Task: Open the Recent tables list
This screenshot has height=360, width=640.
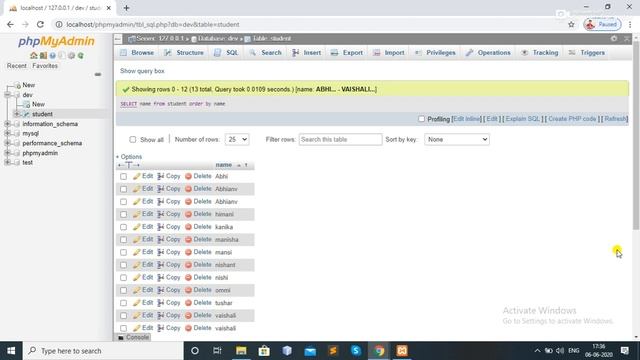Action: [x=16, y=66]
